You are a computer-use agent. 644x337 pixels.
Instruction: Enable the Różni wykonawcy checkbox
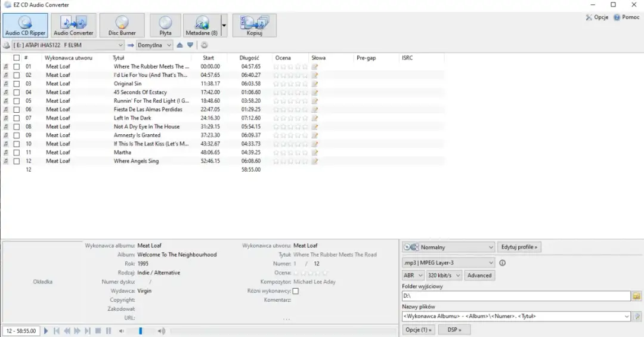295,291
